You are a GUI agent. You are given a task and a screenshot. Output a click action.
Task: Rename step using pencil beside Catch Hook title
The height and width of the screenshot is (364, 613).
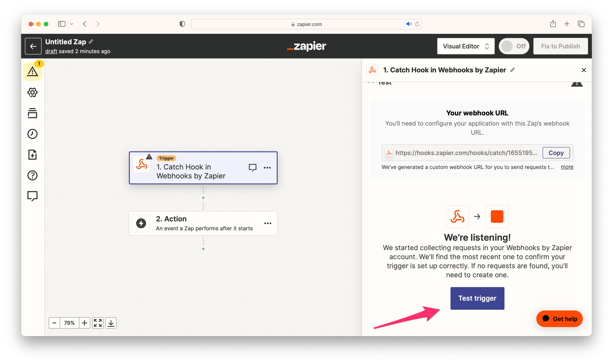coord(512,70)
